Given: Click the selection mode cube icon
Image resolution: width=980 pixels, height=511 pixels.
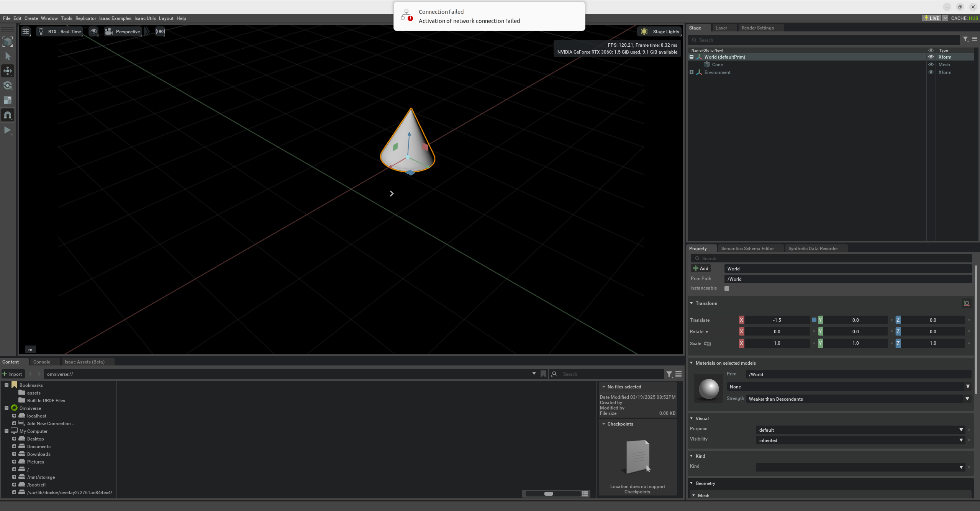Looking at the screenshot, I should pyautogui.click(x=8, y=41).
